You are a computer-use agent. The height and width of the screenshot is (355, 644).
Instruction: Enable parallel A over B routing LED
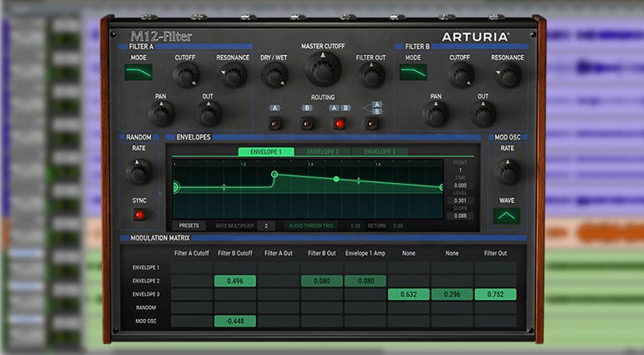pos(371,123)
